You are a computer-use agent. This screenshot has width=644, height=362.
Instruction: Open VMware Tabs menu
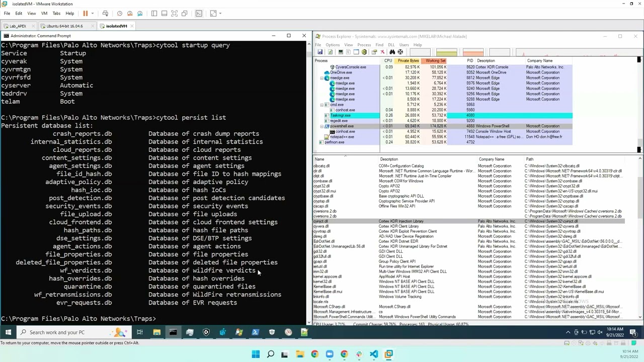pyautogui.click(x=56, y=14)
